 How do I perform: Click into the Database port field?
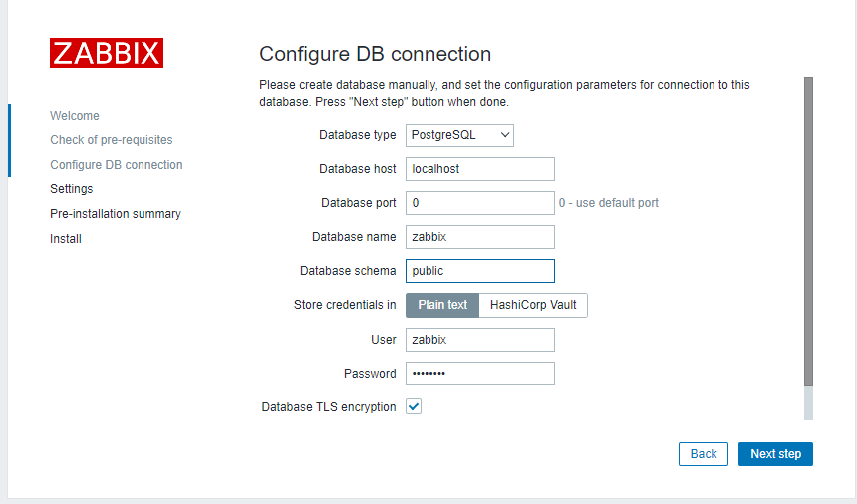coord(479,203)
